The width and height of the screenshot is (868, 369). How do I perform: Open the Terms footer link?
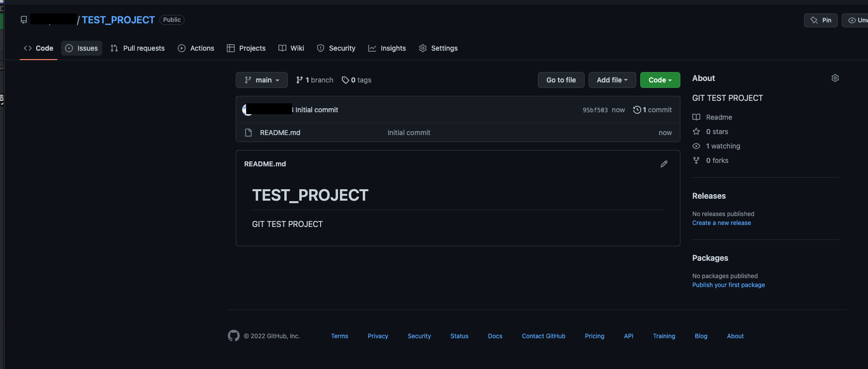339,336
